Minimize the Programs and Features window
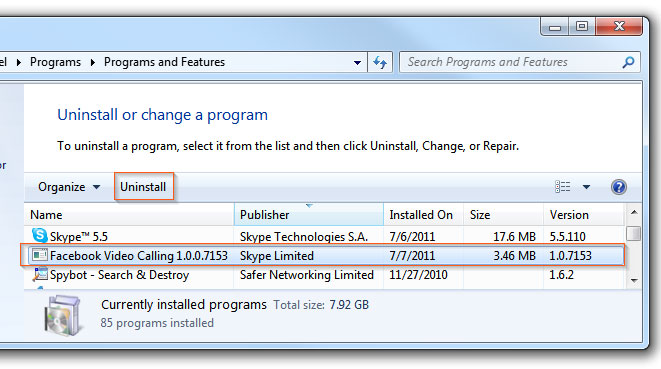Viewport: 661px width, 369px height. tap(555, 26)
